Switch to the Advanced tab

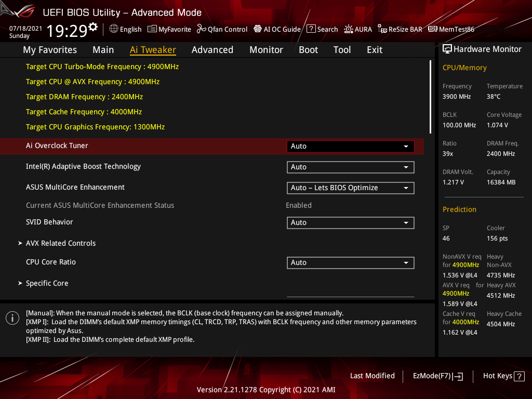[212, 49]
